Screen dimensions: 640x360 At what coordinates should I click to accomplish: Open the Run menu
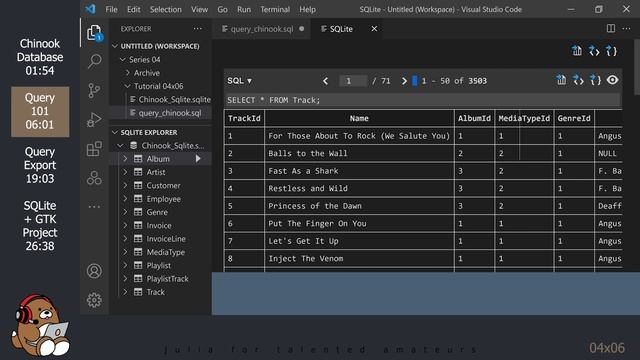(x=244, y=9)
